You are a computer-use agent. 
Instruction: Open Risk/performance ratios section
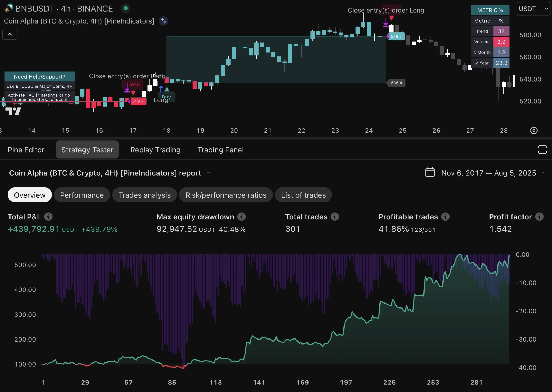pyautogui.click(x=226, y=195)
